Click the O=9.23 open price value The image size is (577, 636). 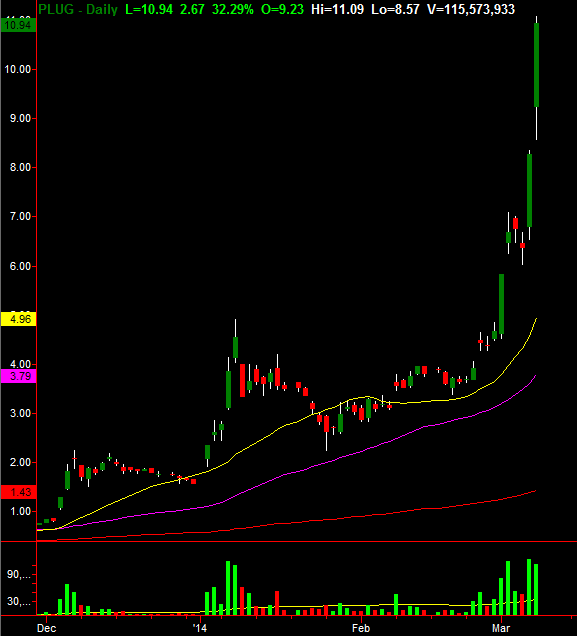tap(282, 9)
